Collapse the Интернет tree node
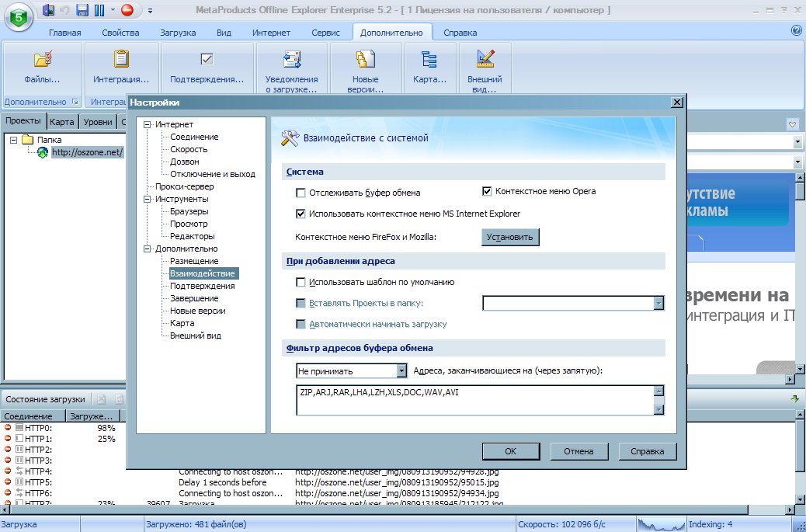 click(148, 124)
